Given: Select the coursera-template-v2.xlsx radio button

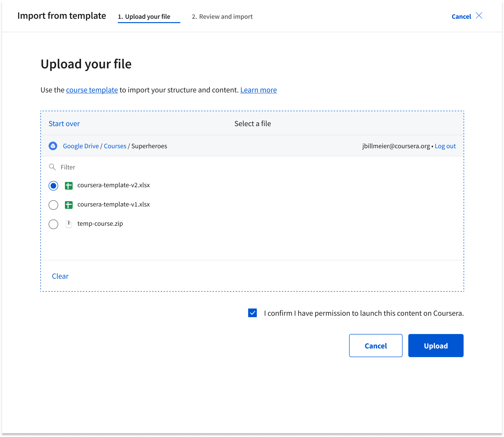Looking at the screenshot, I should (53, 186).
